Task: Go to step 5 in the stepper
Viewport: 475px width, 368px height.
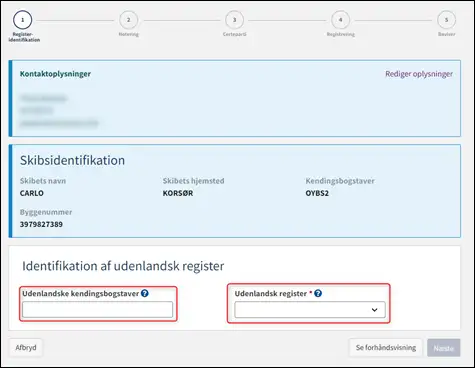Action: click(x=446, y=20)
